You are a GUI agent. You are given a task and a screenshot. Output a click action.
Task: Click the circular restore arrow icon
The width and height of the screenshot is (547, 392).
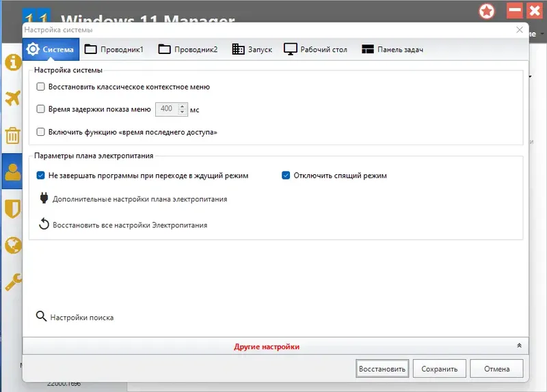(44, 224)
